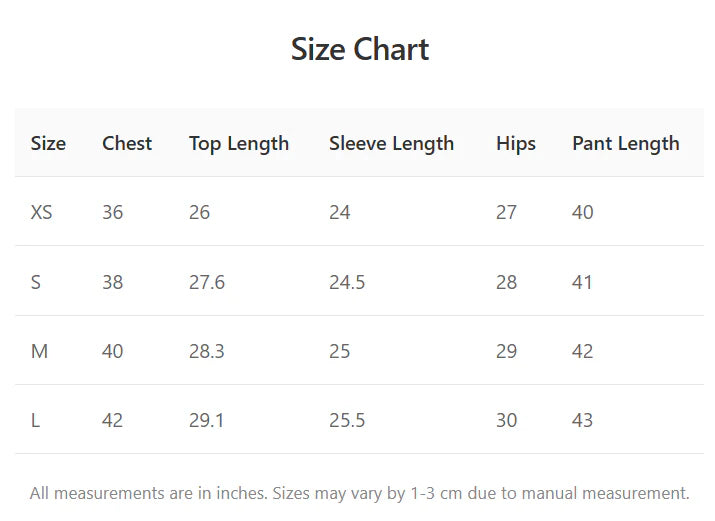Click the measurements in inches footnote

coord(360,493)
